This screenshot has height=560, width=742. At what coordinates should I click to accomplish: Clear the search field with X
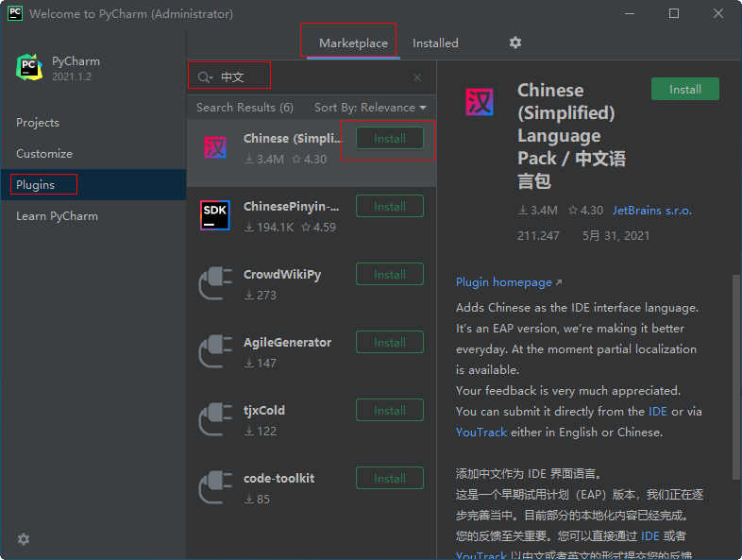417,77
